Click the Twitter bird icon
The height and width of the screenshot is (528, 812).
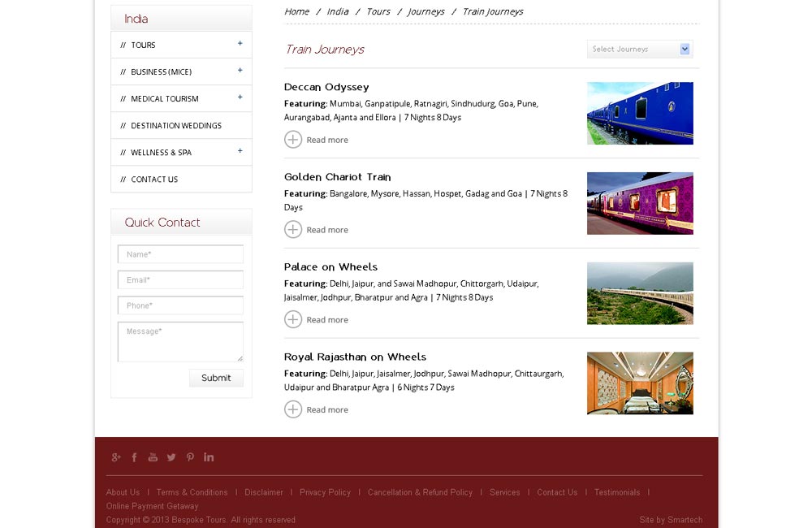pos(171,457)
